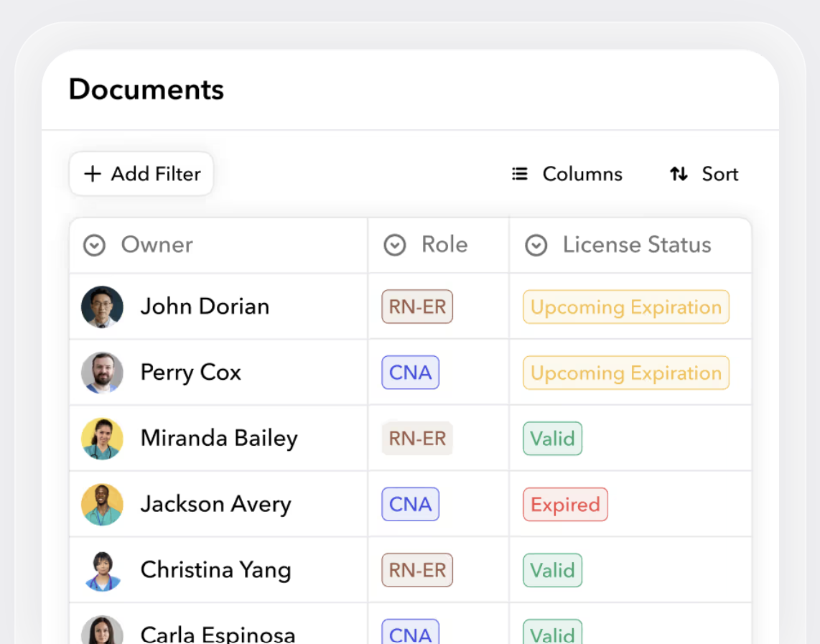Select the Miranda Bailey name

pyautogui.click(x=219, y=439)
